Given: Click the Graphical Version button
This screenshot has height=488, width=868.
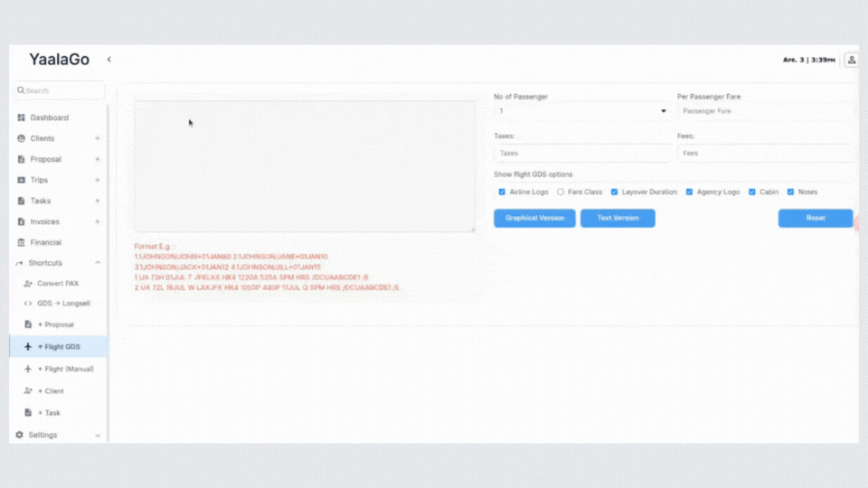Looking at the screenshot, I should coord(534,218).
